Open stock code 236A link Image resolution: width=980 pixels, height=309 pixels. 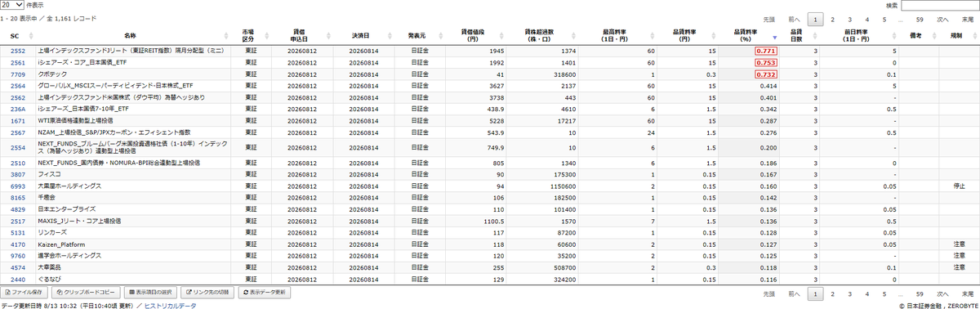pyautogui.click(x=18, y=109)
